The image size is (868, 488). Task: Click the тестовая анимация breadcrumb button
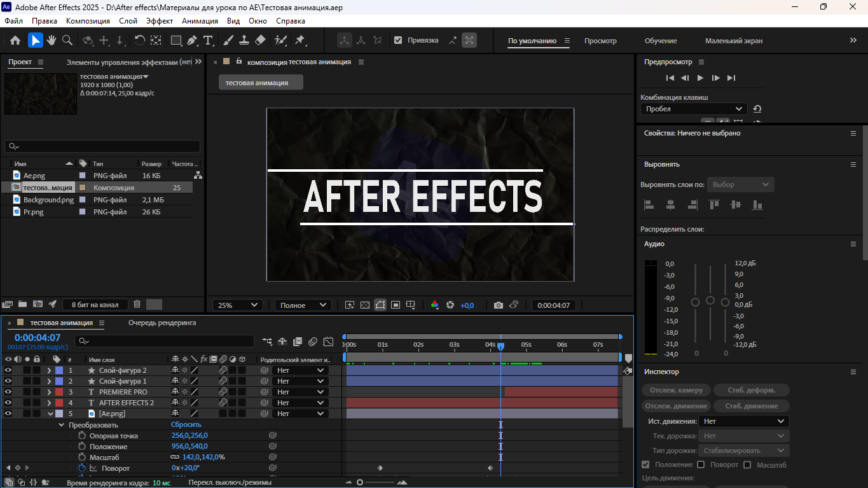(x=261, y=83)
